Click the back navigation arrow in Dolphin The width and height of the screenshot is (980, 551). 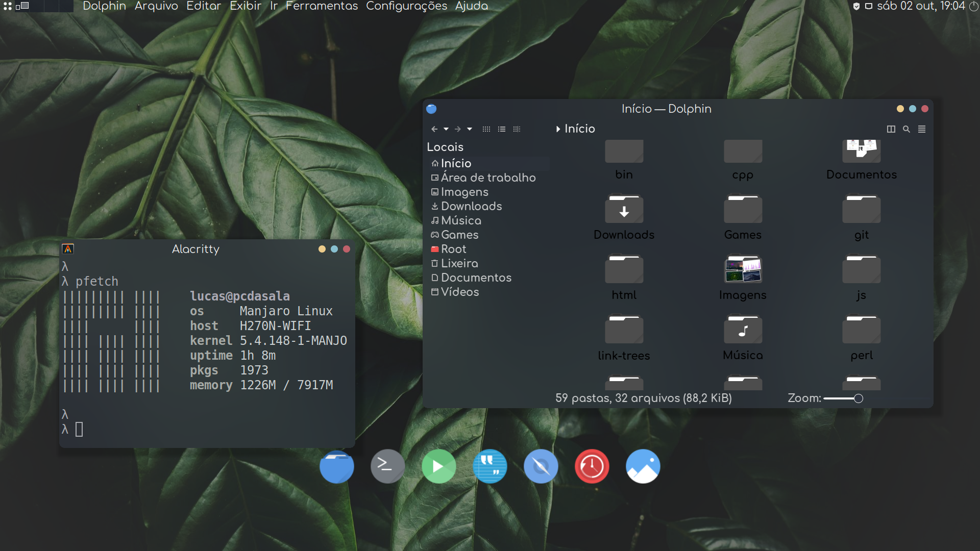[x=434, y=129]
